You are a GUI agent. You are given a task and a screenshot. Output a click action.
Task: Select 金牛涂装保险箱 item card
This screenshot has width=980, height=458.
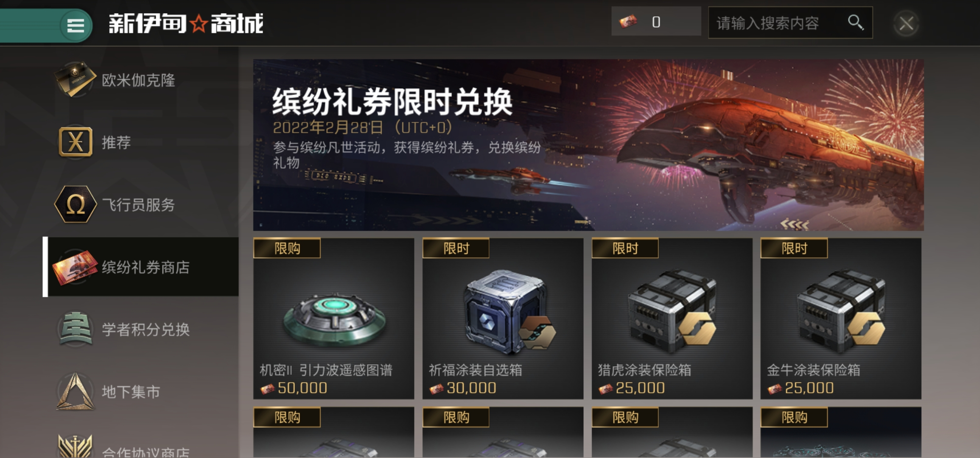pos(841,318)
